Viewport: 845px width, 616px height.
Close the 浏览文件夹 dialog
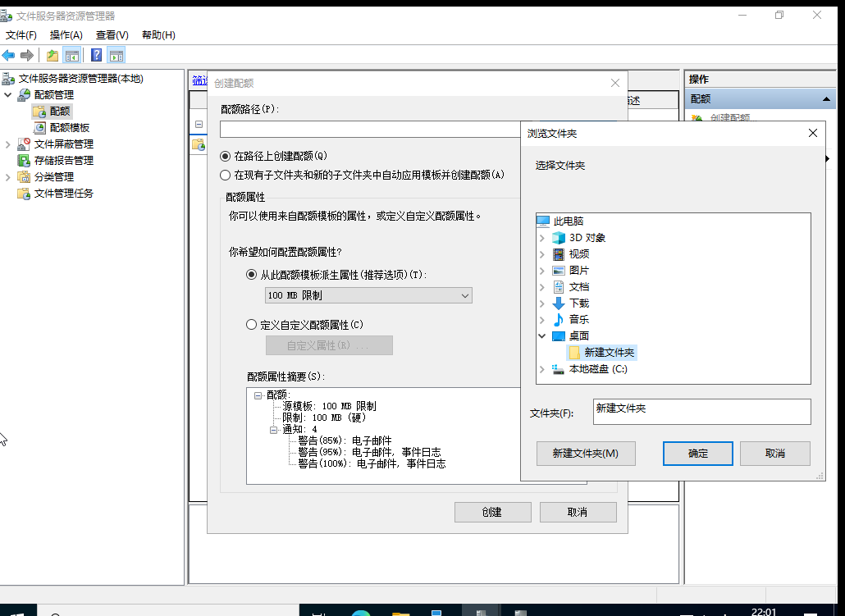point(813,133)
